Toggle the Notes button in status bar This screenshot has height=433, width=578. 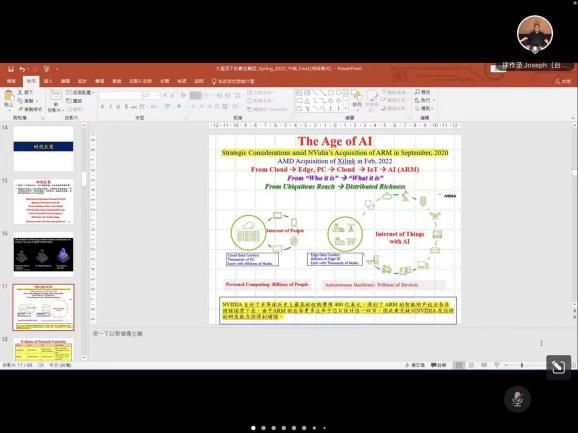[415, 365]
